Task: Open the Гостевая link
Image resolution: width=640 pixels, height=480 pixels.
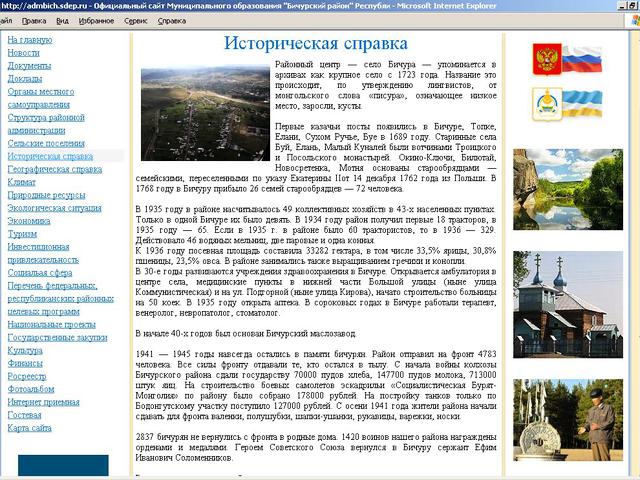Action: [x=24, y=415]
